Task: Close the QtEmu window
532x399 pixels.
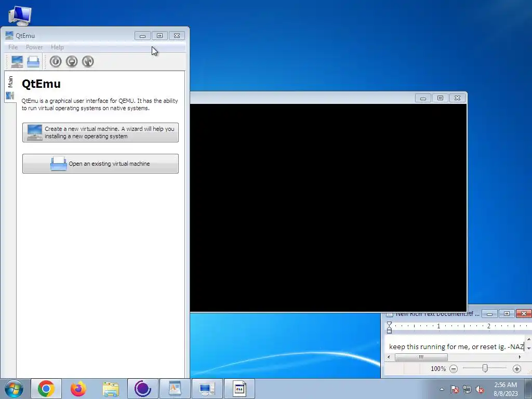Action: point(177,36)
